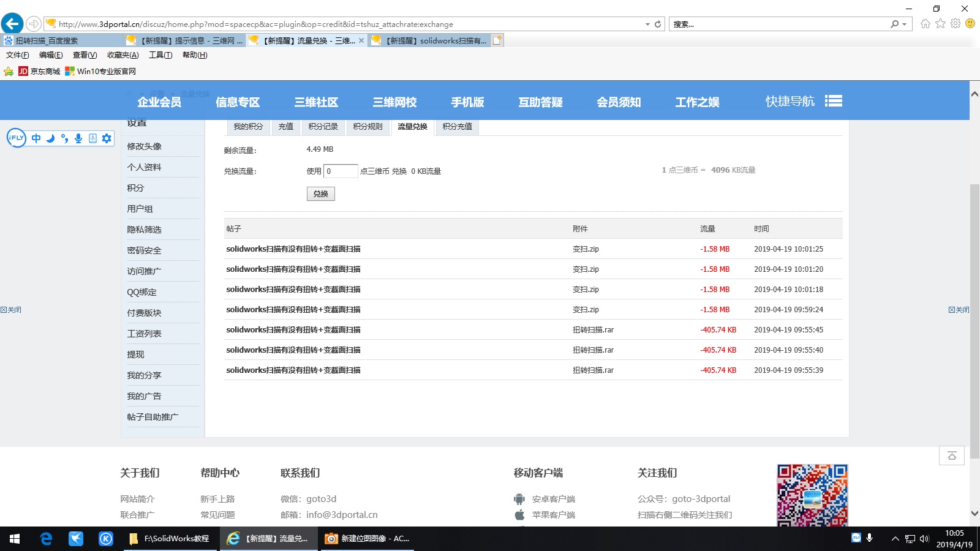Viewport: 980px width, 551px height.
Task: Refresh the page with the reload icon
Action: tap(658, 24)
